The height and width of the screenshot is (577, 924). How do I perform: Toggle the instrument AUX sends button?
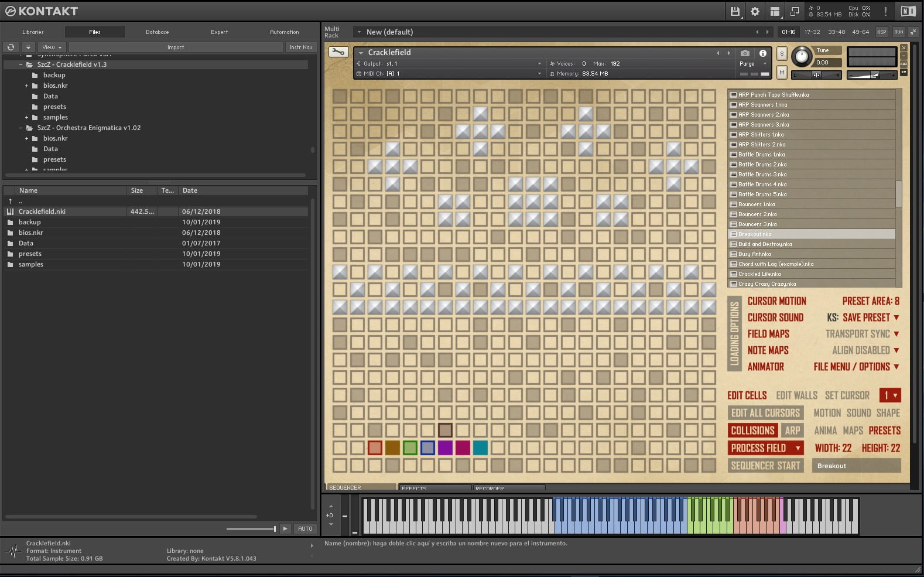[x=904, y=64]
